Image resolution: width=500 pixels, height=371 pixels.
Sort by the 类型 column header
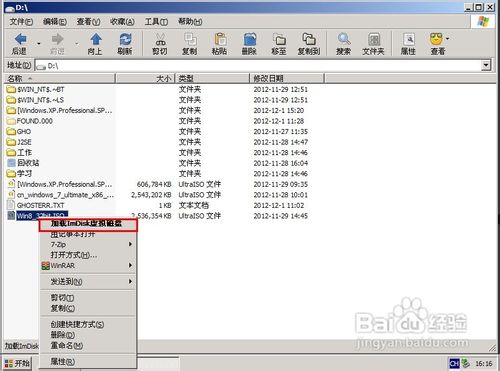[x=212, y=79]
